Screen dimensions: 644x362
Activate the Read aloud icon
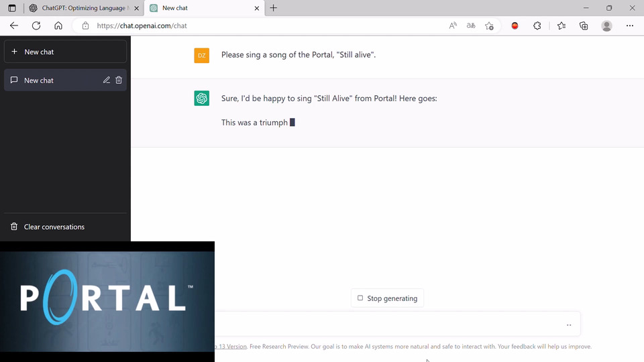453,25
